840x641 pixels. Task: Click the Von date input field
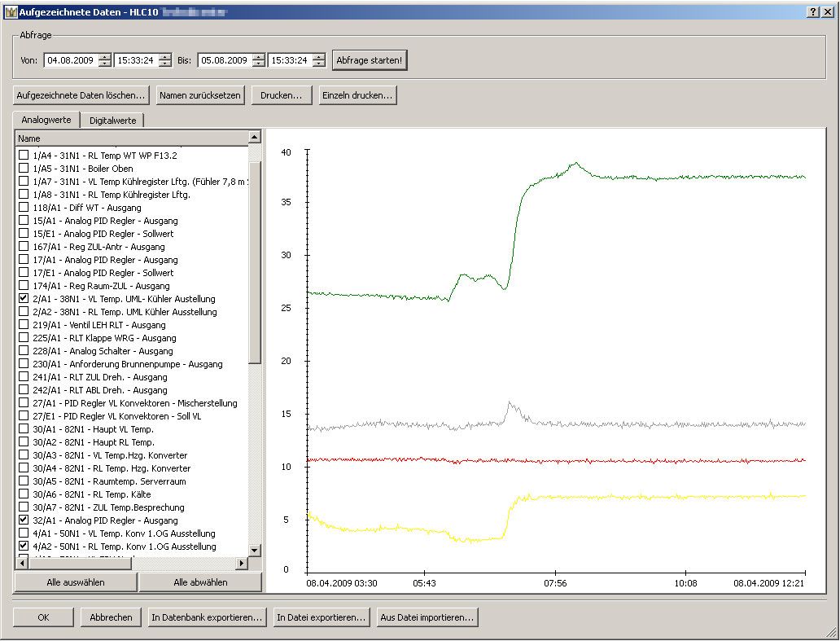(71, 60)
